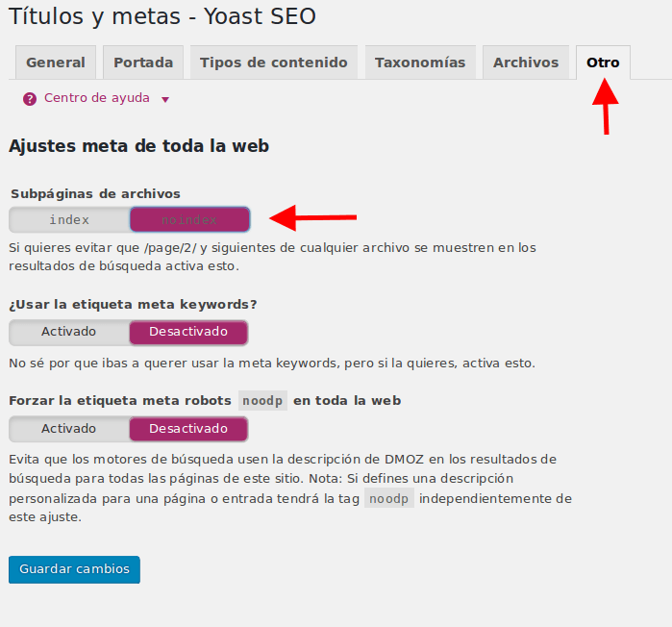This screenshot has width=672, height=627.
Task: Switch to the General tab
Action: pyautogui.click(x=56, y=63)
